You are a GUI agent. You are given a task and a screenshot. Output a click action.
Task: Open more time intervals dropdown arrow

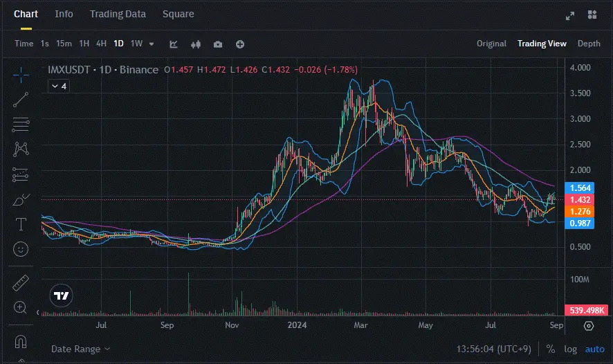coord(152,44)
